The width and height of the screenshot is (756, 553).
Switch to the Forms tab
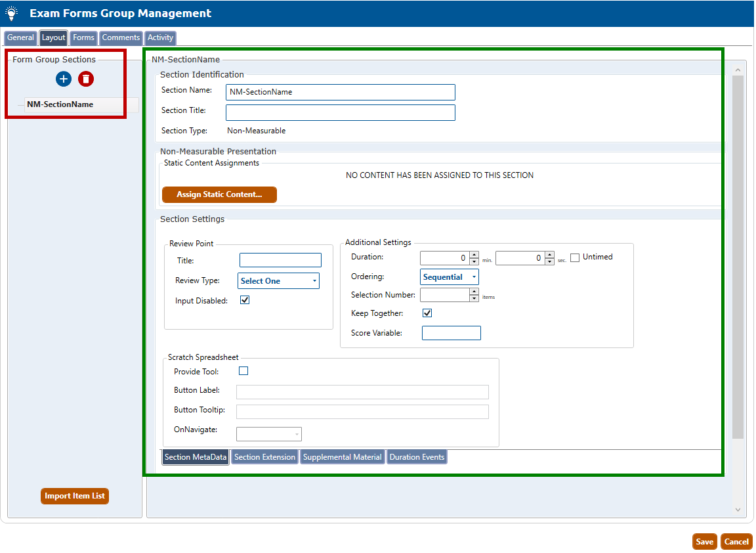pyautogui.click(x=83, y=38)
